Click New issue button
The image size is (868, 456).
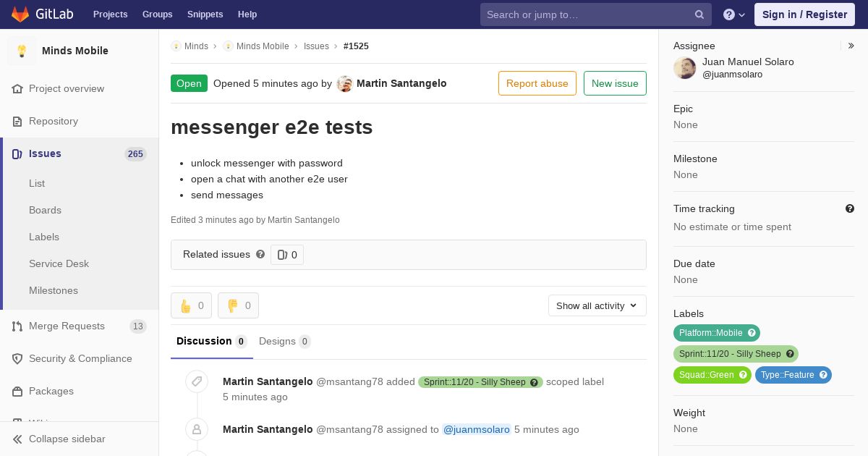pyautogui.click(x=615, y=83)
